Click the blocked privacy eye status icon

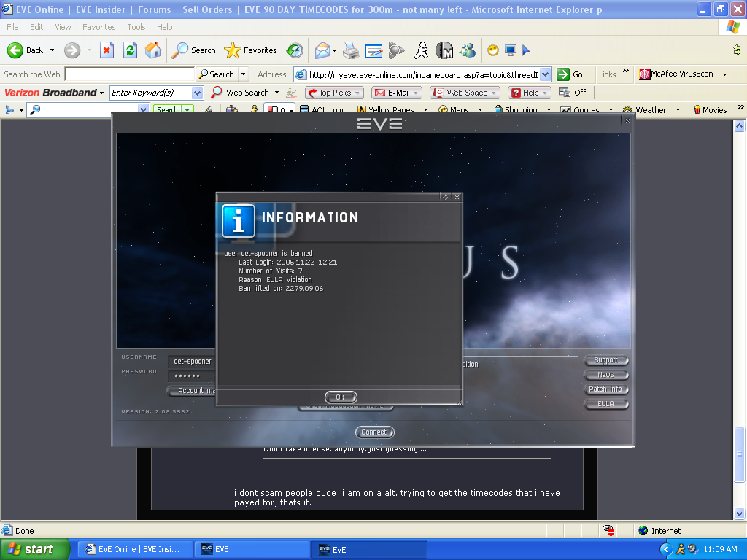point(608,530)
